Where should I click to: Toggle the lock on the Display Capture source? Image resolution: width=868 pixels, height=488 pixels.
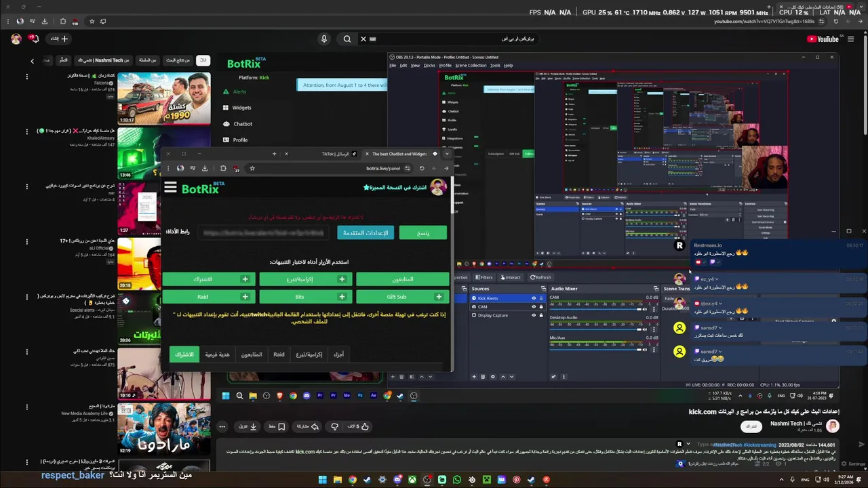tap(541, 315)
